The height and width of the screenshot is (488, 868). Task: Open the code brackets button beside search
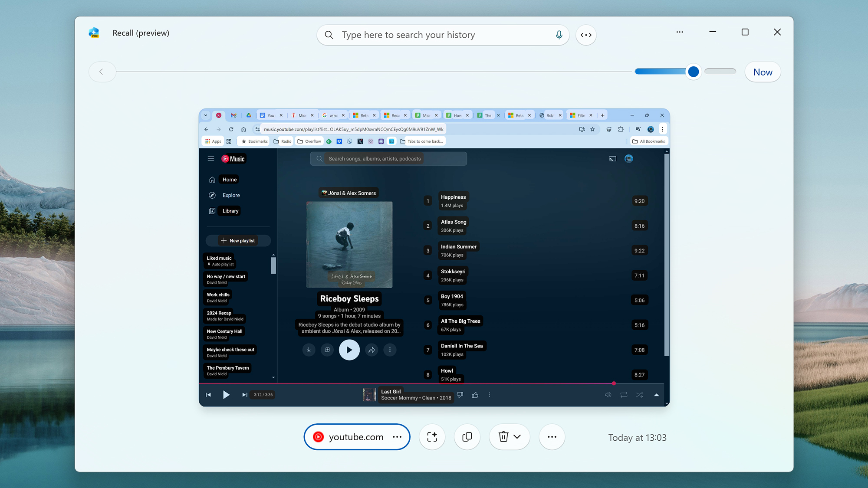(x=586, y=35)
